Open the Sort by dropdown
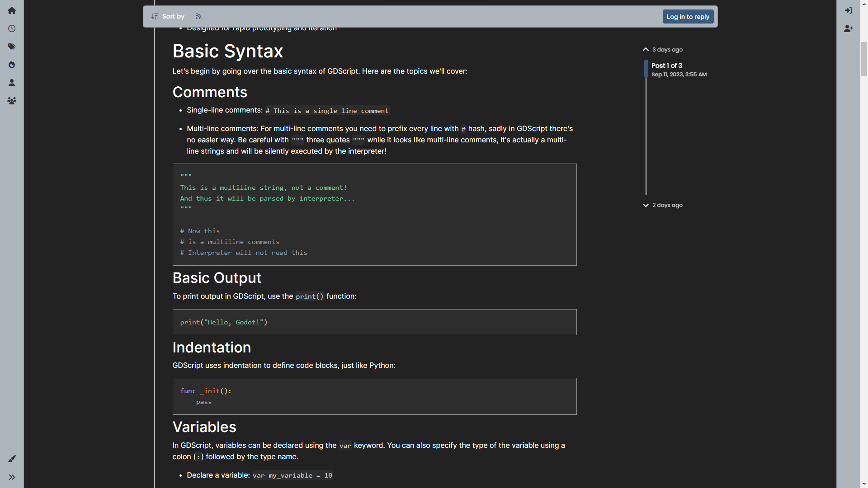 pyautogui.click(x=168, y=16)
